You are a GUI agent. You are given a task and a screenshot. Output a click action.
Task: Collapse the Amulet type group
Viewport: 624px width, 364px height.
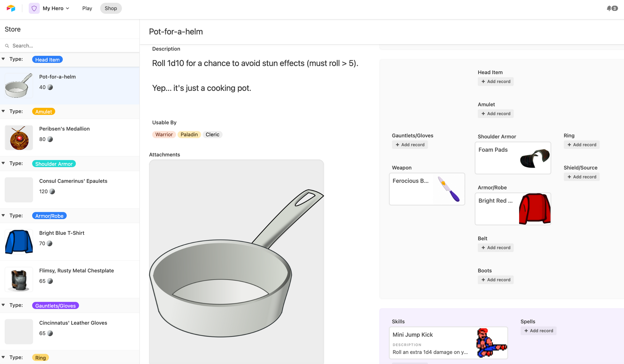coord(3,111)
